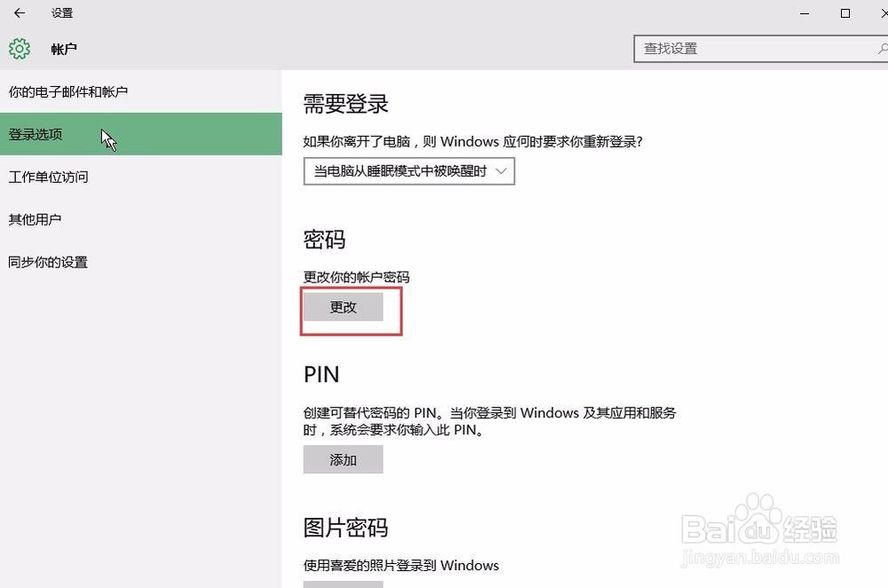
Task: Open the sign-in requirement dropdown
Action: point(408,171)
